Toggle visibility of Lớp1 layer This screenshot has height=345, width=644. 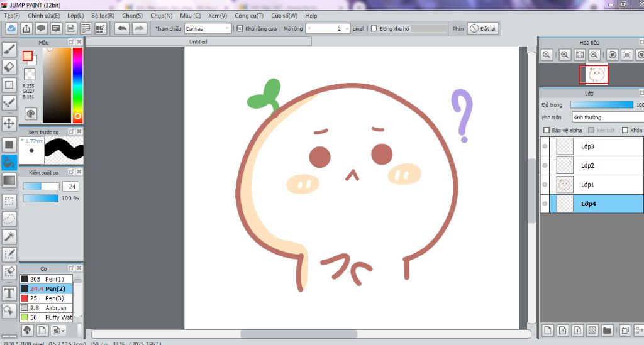(x=545, y=185)
